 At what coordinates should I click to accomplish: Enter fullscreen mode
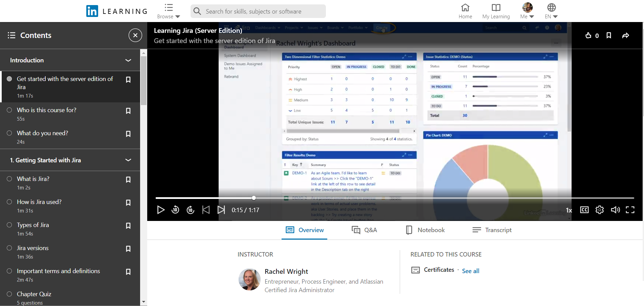tap(630, 210)
